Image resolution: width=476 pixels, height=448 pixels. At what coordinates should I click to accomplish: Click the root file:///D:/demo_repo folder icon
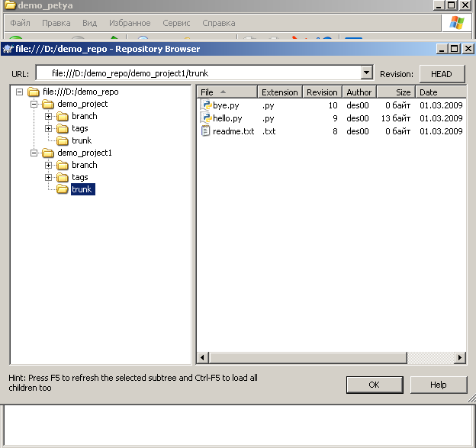[34, 92]
